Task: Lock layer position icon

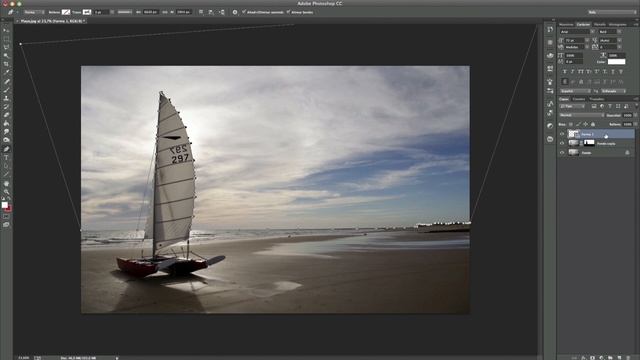Action: coord(585,124)
